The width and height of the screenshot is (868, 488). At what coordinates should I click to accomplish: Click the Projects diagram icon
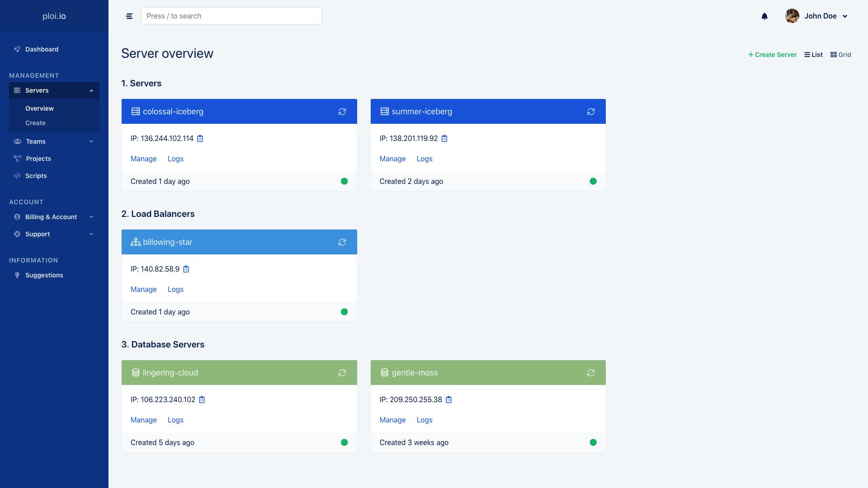tap(17, 159)
